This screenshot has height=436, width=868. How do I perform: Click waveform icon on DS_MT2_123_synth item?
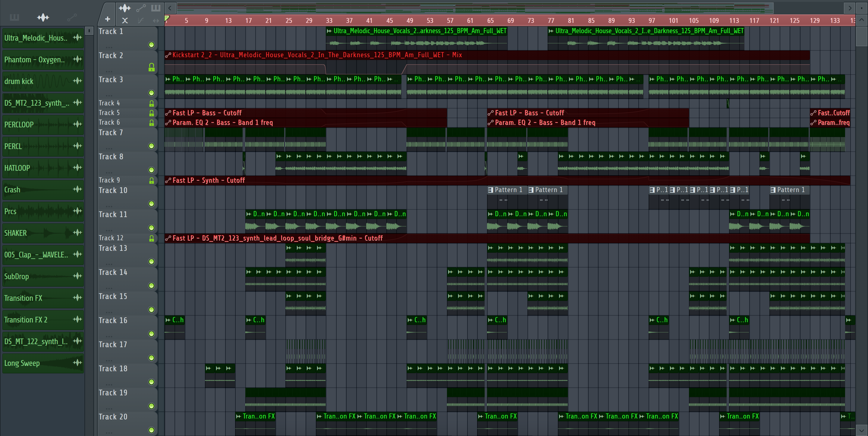coord(77,102)
